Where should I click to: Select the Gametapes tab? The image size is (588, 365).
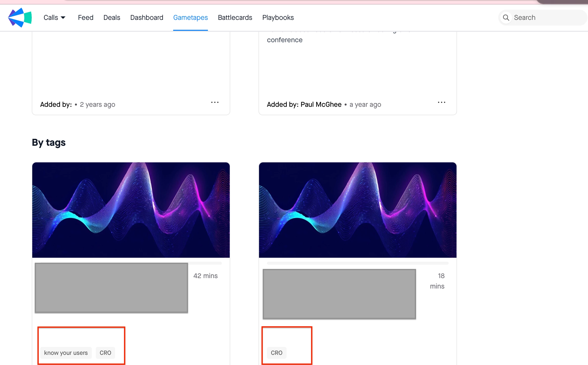[x=190, y=18]
